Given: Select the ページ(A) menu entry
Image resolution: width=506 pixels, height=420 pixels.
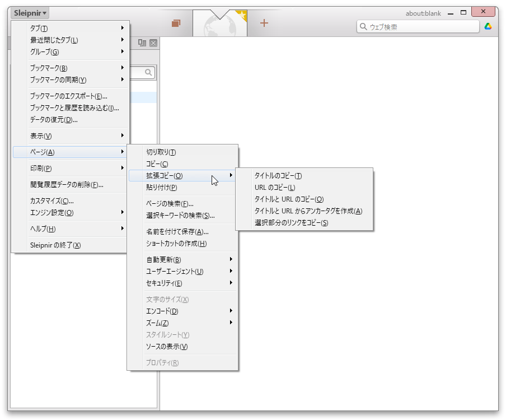Looking at the screenshot, I should coord(71,152).
